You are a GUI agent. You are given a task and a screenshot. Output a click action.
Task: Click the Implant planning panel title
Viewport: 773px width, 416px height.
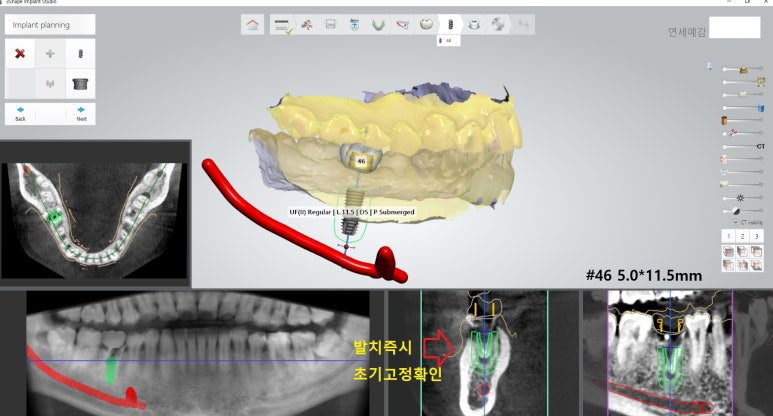coord(50,25)
